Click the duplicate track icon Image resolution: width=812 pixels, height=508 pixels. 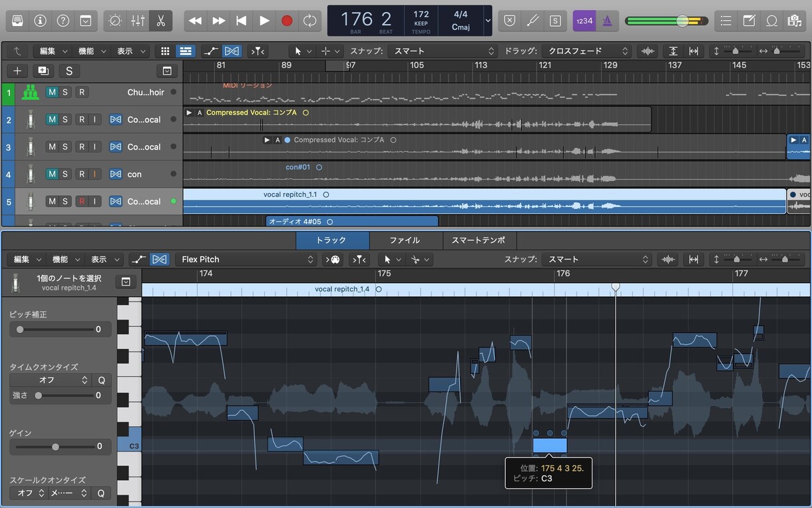point(43,71)
